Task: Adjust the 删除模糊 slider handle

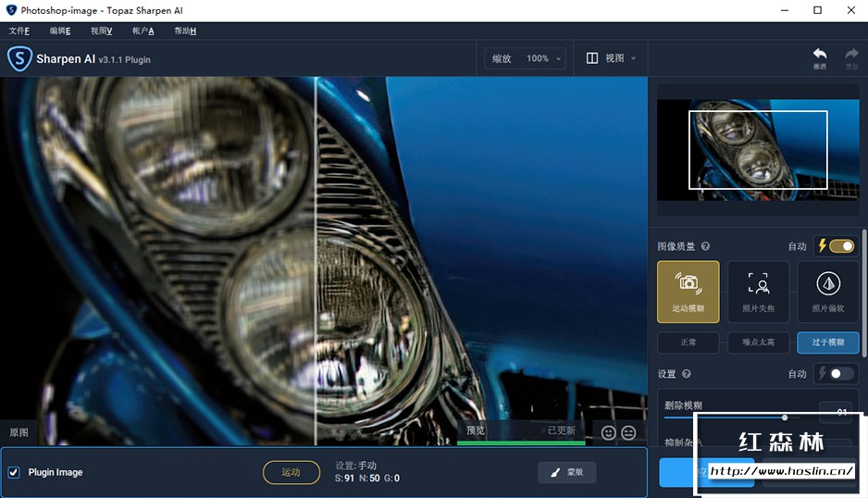Action: [785, 417]
